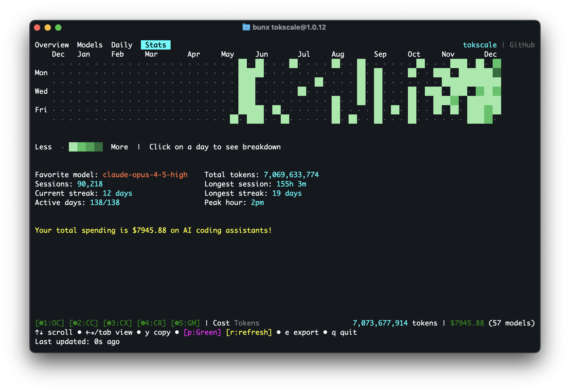Switch the view to Cost mode
The width and height of the screenshot is (570, 392).
(x=221, y=323)
